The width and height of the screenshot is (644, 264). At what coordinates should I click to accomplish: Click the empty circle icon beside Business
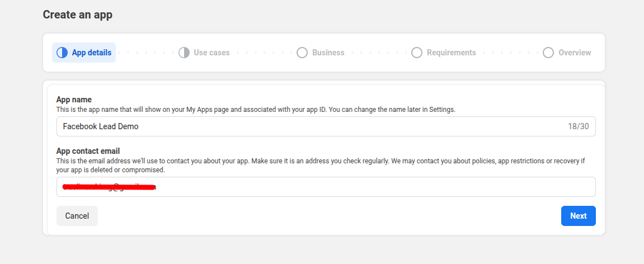tap(302, 53)
